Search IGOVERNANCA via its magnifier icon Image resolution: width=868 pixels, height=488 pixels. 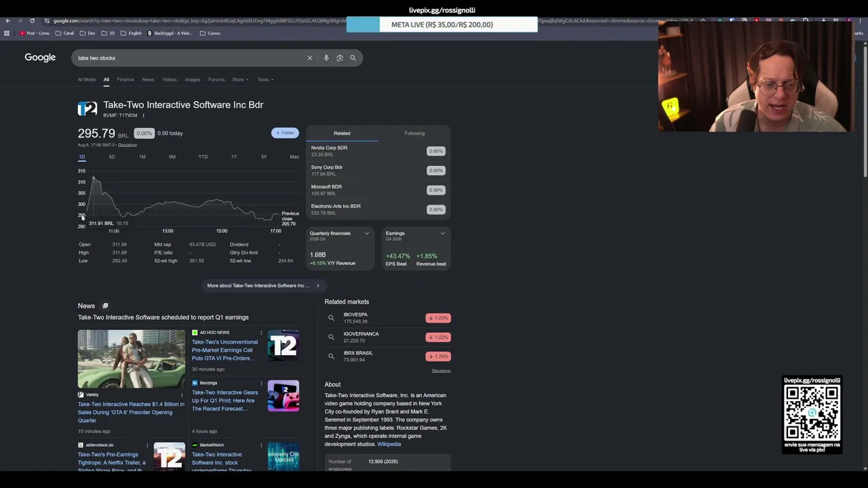(x=331, y=337)
